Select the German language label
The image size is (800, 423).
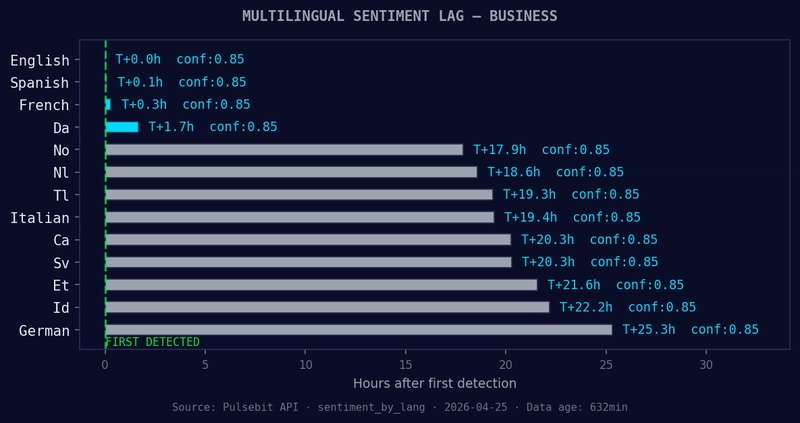[x=44, y=331]
